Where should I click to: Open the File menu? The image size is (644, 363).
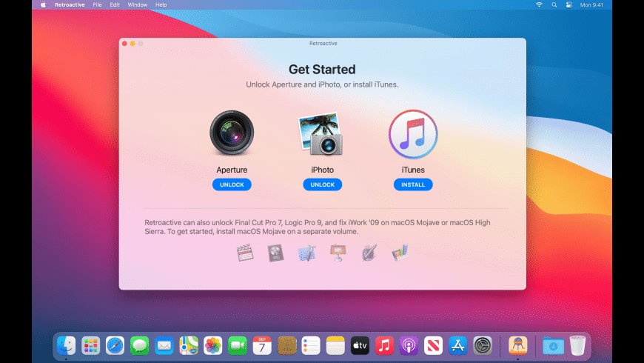pyautogui.click(x=97, y=5)
